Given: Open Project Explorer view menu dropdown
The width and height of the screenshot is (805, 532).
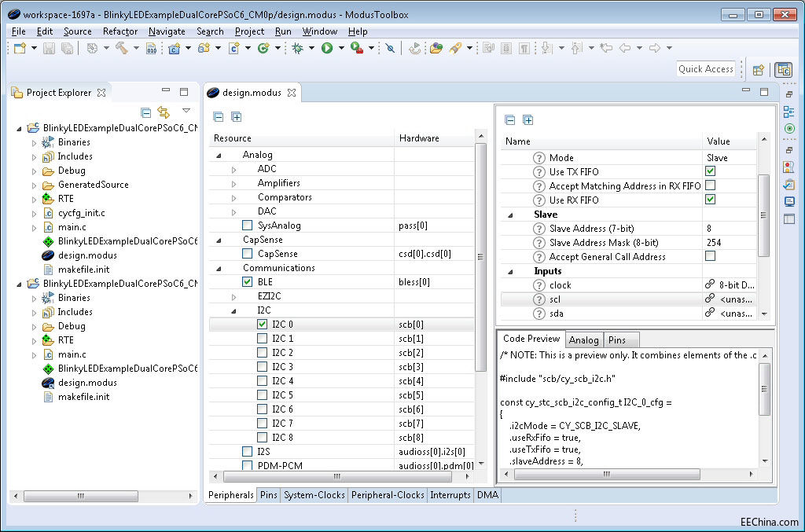Looking at the screenshot, I should [x=186, y=111].
